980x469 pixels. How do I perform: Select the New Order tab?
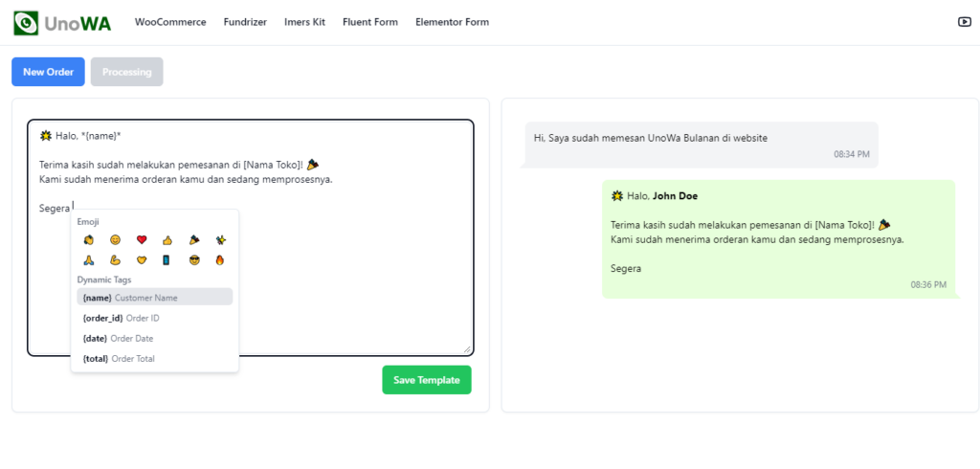coord(48,72)
